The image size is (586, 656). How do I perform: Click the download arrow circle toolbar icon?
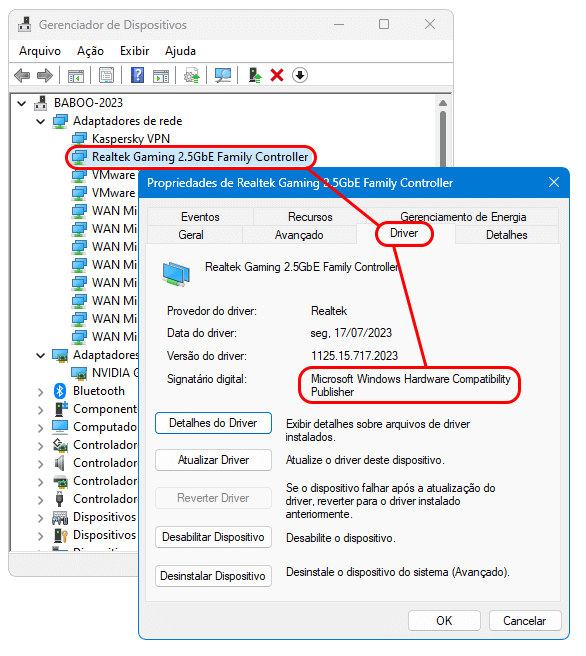tap(299, 75)
